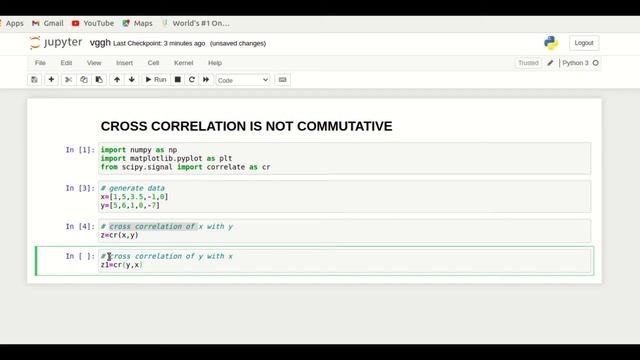Open the Gmail bookmark
The image size is (640, 360).
(48, 23)
